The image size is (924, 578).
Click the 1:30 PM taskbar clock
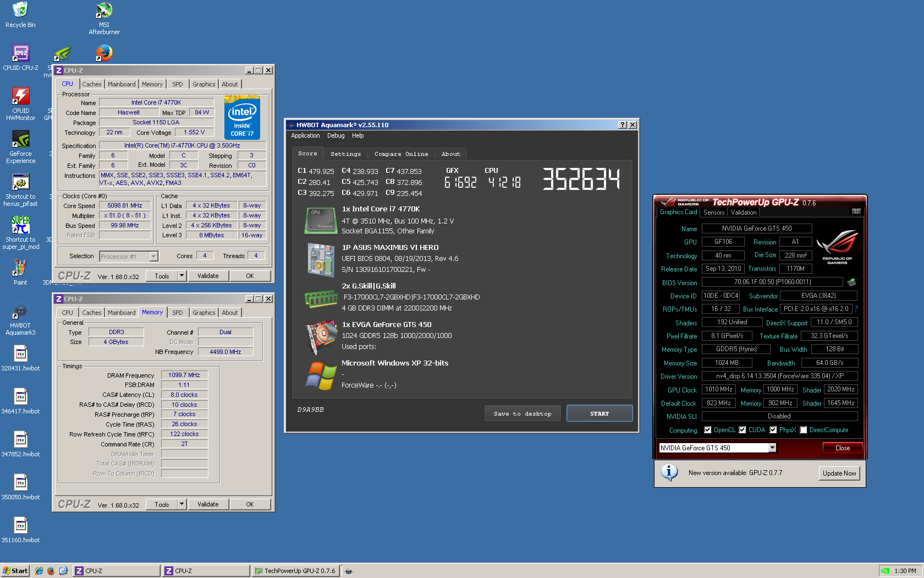(905, 571)
